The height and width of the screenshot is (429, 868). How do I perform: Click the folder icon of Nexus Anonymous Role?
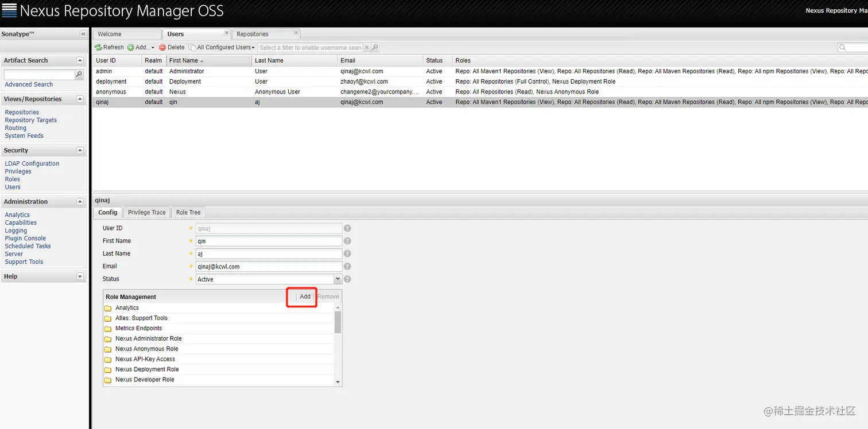[x=107, y=349]
